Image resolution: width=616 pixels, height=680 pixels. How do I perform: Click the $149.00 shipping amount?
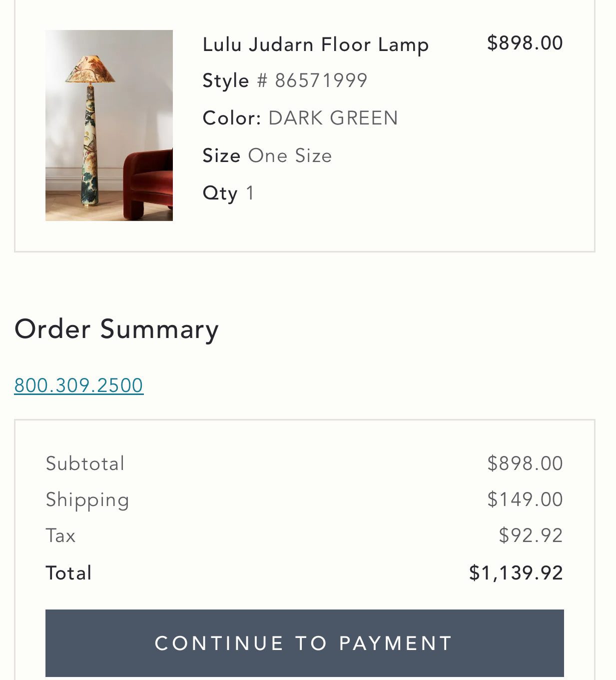[x=525, y=499]
